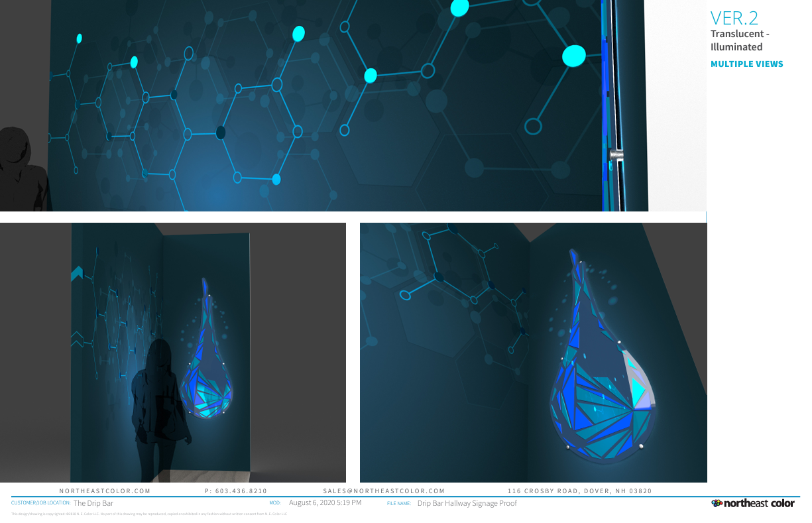Click the Translucent - Illuminated text
Screen dimensions: 812x523
click(739, 40)
